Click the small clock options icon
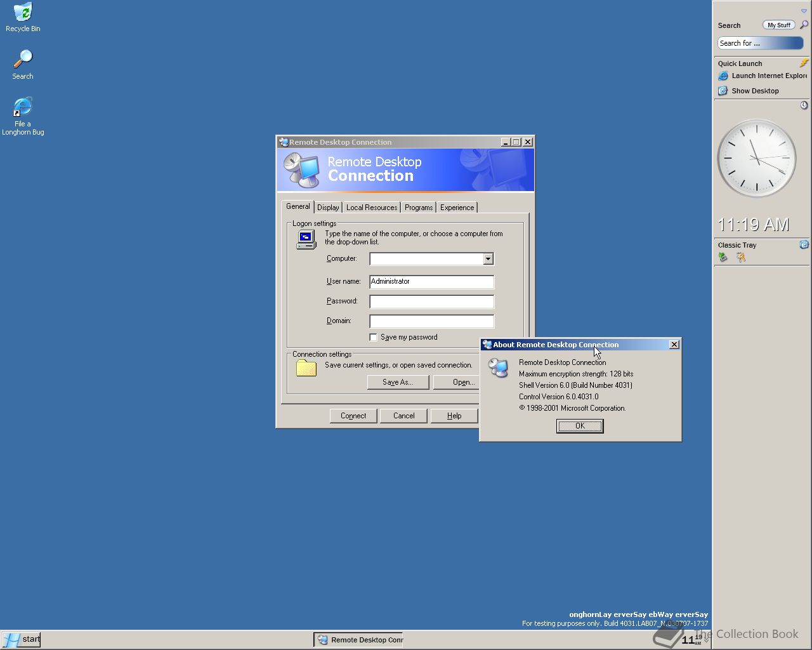Image resolution: width=812 pixels, height=650 pixels. pyautogui.click(x=804, y=105)
